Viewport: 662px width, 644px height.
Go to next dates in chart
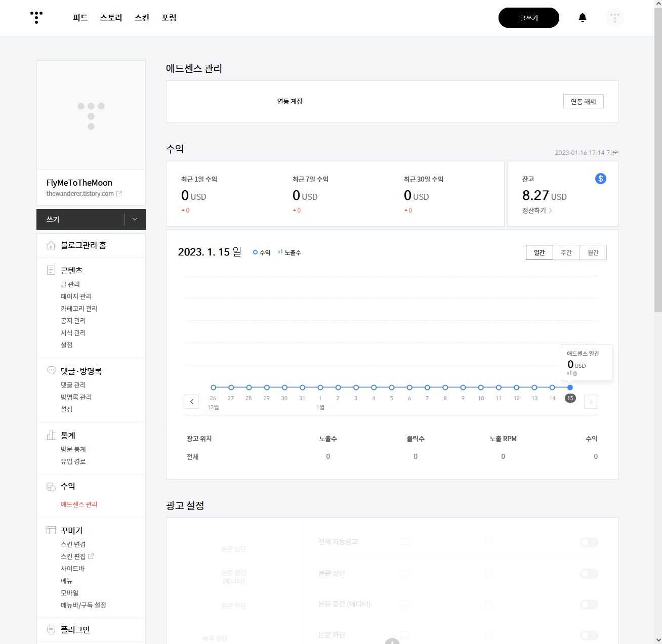pos(591,402)
